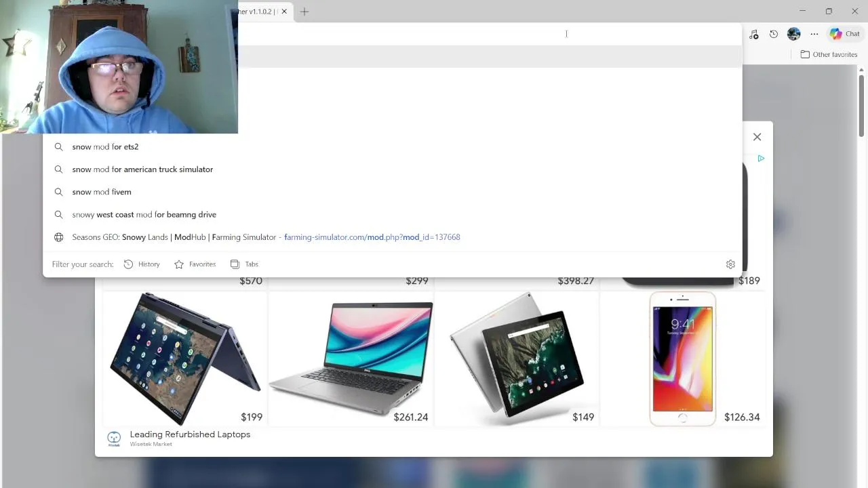Click the $398.27 price label
The width and height of the screenshot is (868, 488).
pyautogui.click(x=576, y=281)
